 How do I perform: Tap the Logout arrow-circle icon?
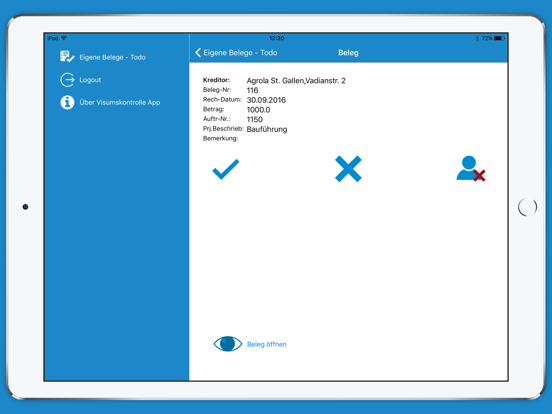[67, 80]
